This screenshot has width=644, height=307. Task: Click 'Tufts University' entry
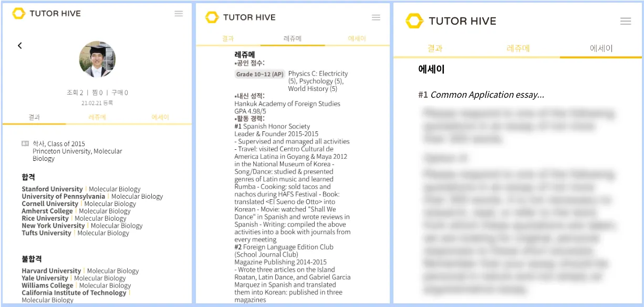[46, 233]
